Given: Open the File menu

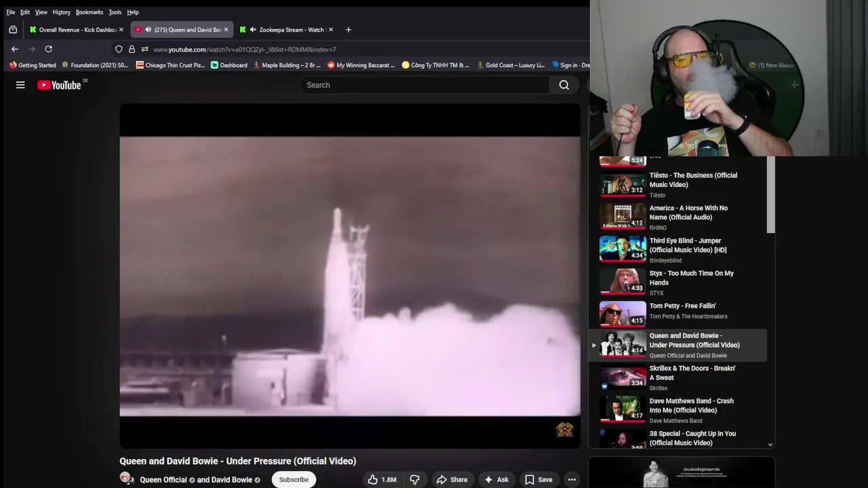Looking at the screenshot, I should point(11,12).
